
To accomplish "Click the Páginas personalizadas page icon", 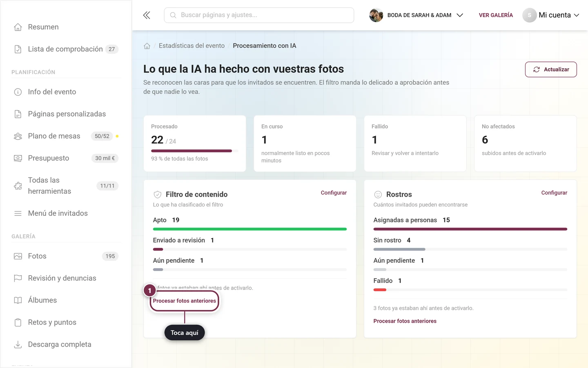I will point(18,114).
